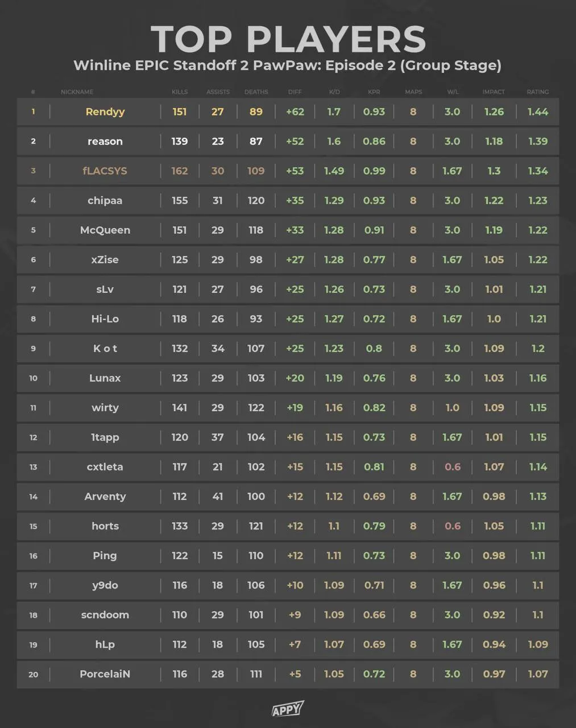
Task: Click McQueen's impact value 1.19
Action: tap(494, 230)
